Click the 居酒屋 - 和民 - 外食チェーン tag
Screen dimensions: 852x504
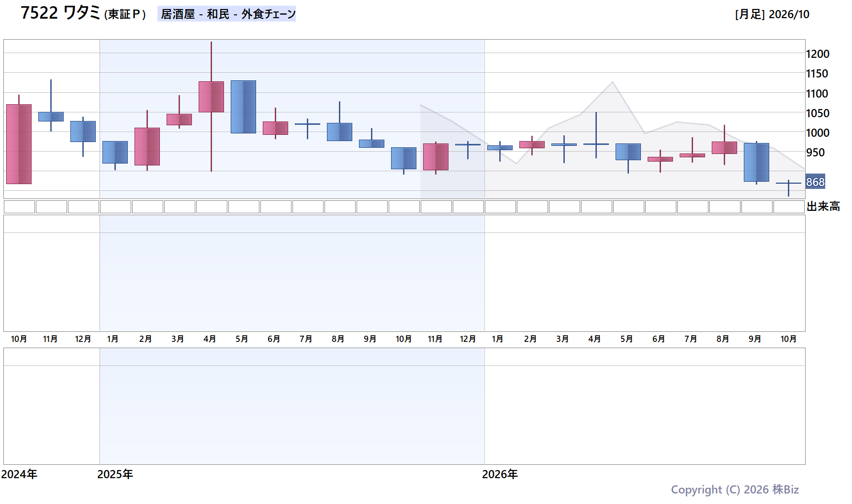227,14
